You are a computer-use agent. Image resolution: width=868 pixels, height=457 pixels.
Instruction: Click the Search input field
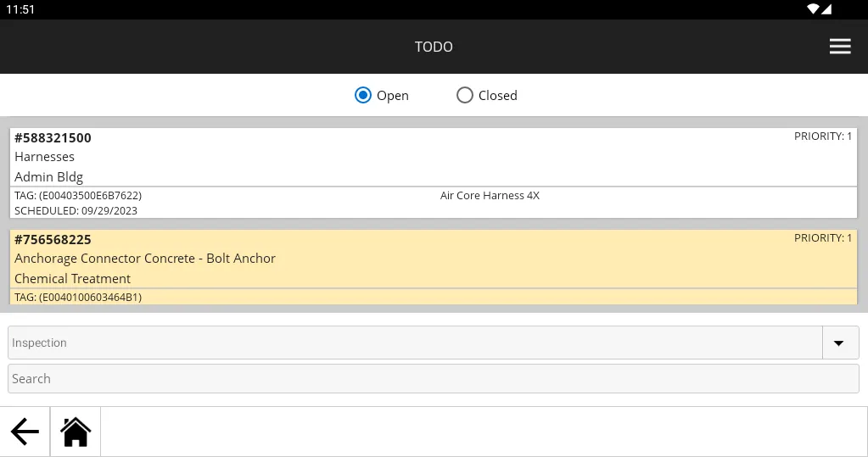pyautogui.click(x=433, y=378)
